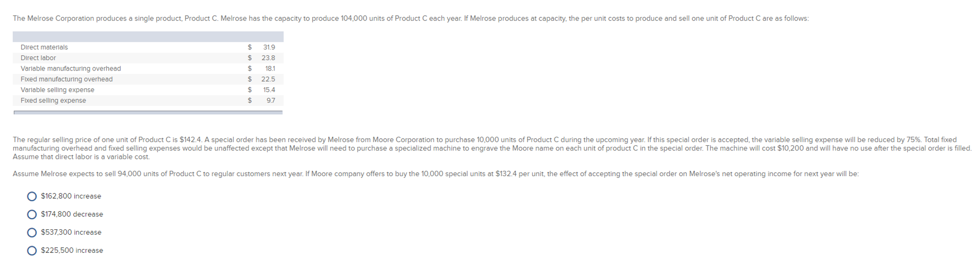Click the gray header bar of the table
The height and width of the screenshot is (273, 980).
(x=148, y=36)
